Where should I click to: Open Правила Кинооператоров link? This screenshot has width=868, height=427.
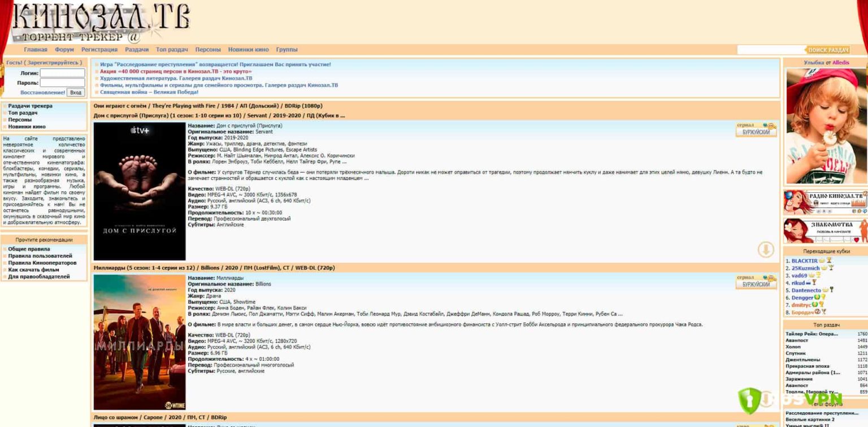point(42,262)
